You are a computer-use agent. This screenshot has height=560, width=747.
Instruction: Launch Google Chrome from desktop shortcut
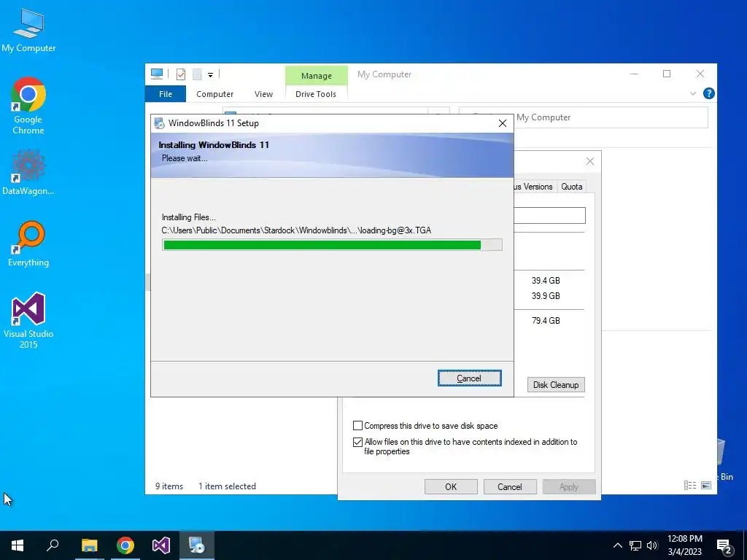click(x=28, y=106)
